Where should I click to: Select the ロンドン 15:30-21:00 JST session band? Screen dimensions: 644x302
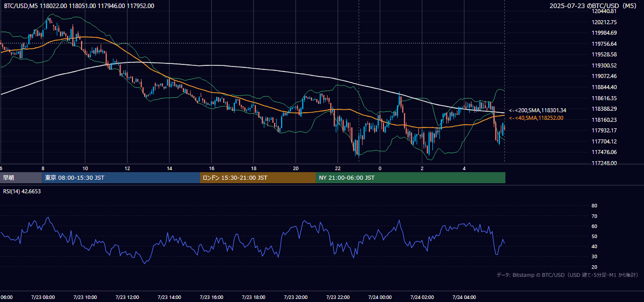point(258,178)
